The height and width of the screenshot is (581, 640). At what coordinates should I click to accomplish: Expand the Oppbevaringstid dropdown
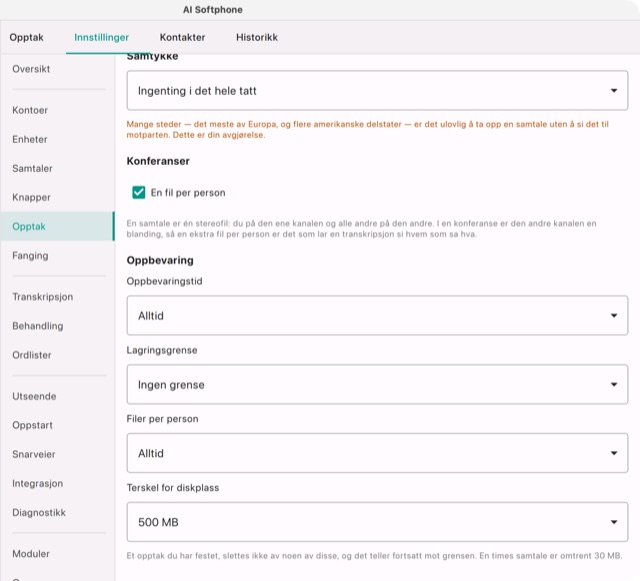(377, 316)
